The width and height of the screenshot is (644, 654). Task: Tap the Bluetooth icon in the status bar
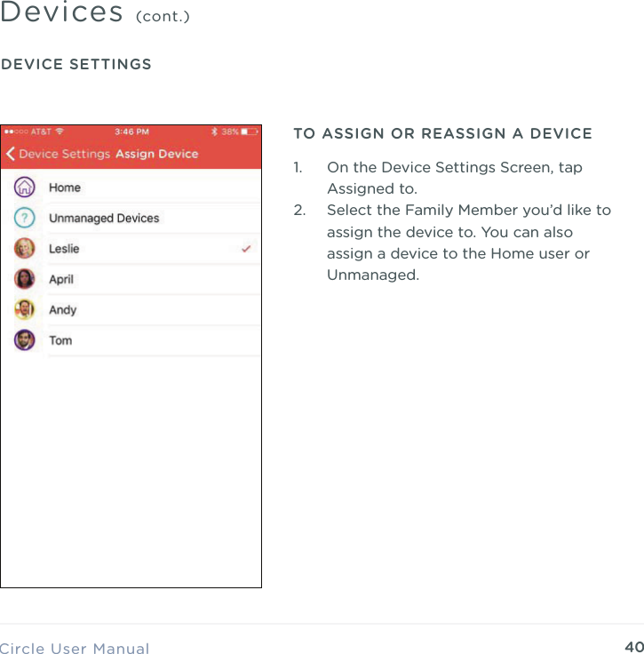(x=214, y=132)
